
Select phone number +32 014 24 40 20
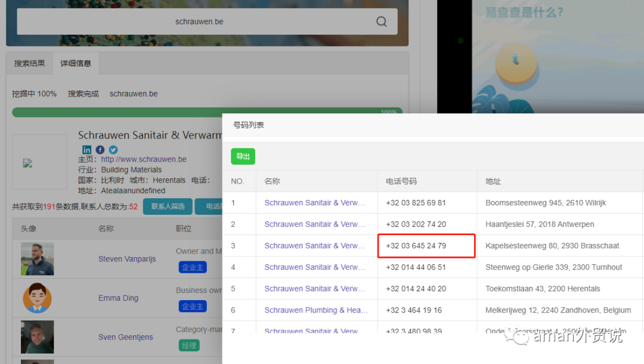point(416,288)
